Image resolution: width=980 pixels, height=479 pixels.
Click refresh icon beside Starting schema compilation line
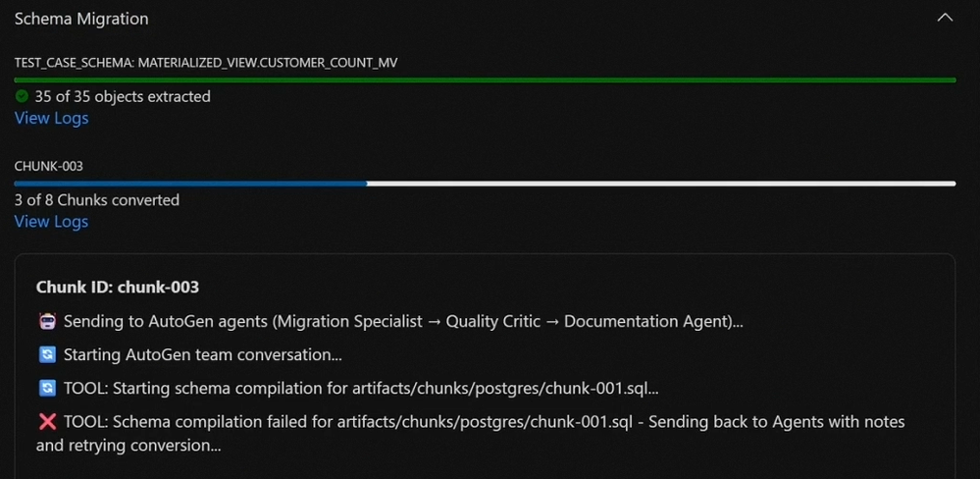[x=47, y=389]
